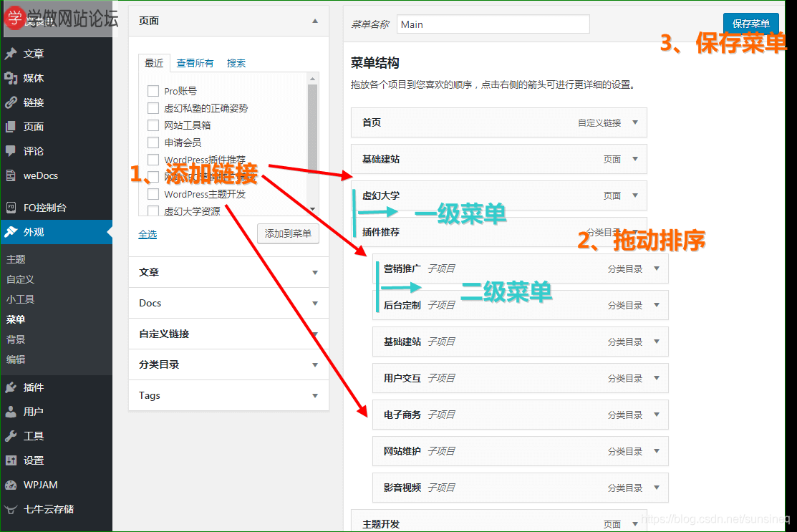This screenshot has width=797, height=532.
Task: Click the 菜单名称 input field
Action: [493, 24]
